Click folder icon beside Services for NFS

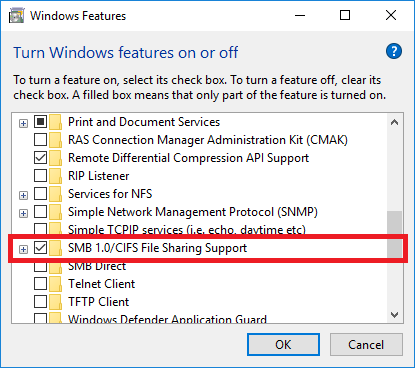(x=56, y=194)
